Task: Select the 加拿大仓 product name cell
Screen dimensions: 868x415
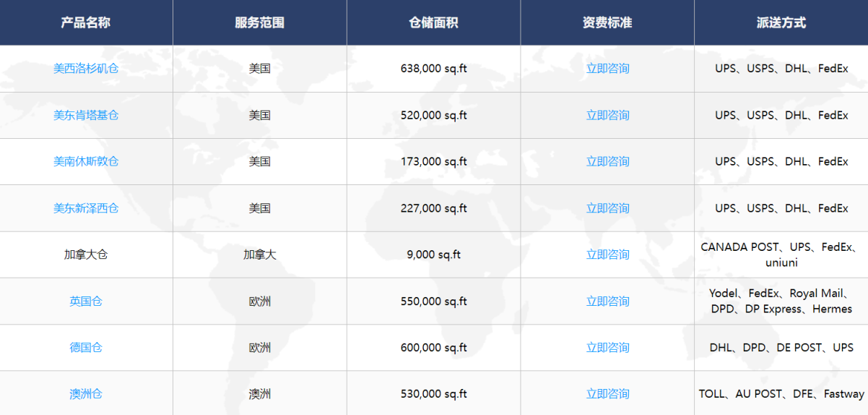Action: pos(86,254)
